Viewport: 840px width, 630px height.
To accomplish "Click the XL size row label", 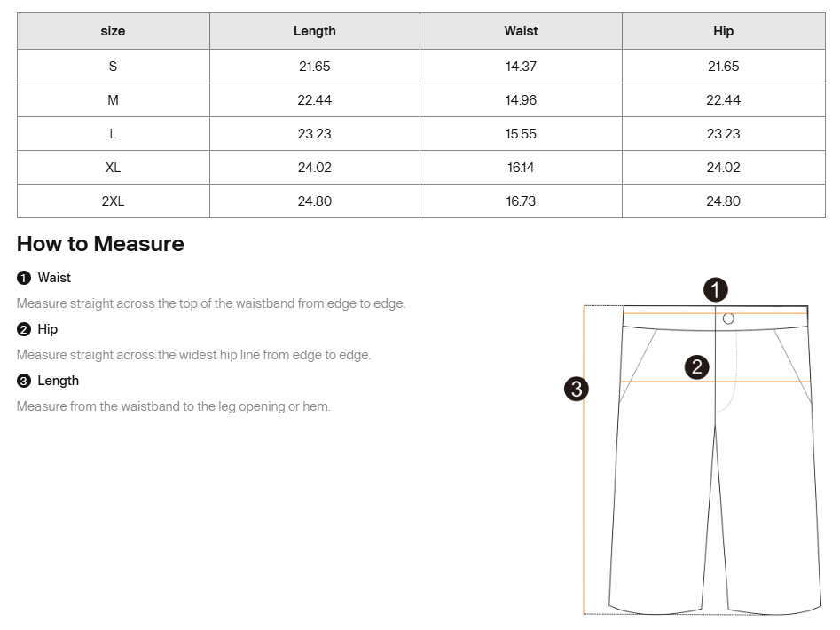I will pos(113,168).
